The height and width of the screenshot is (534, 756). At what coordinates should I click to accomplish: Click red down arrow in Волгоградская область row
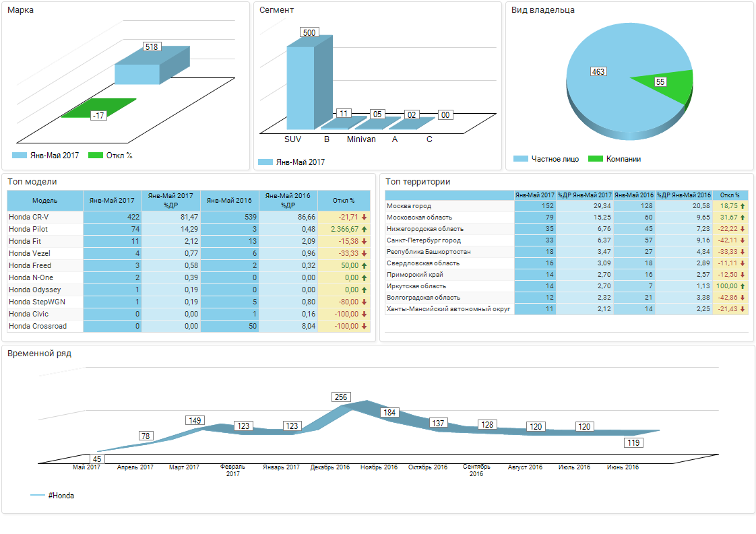click(x=743, y=298)
